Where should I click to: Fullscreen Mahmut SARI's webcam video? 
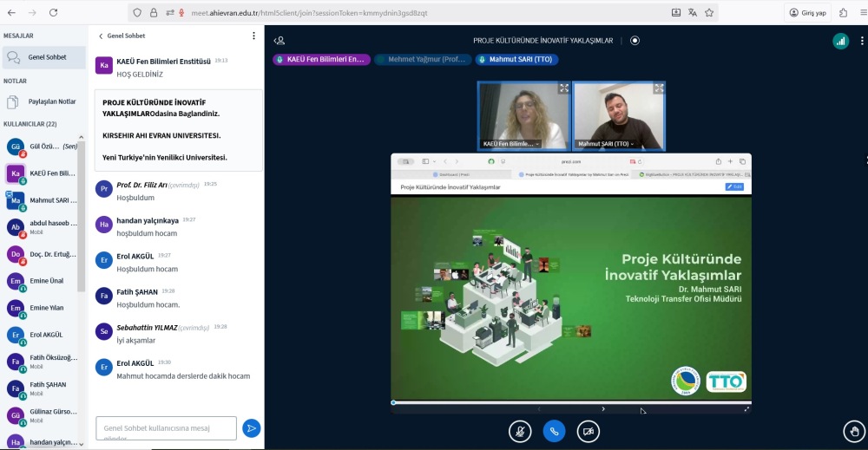(659, 88)
